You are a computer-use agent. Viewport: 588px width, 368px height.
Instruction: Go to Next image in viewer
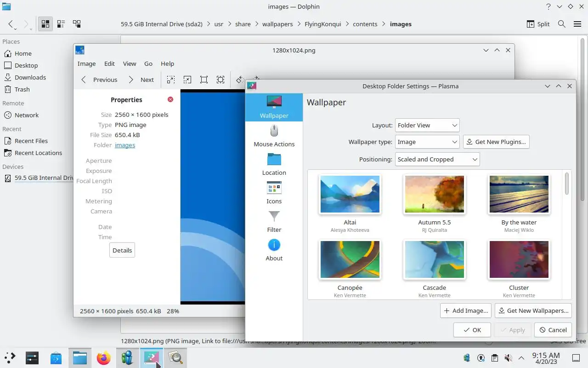(141, 80)
